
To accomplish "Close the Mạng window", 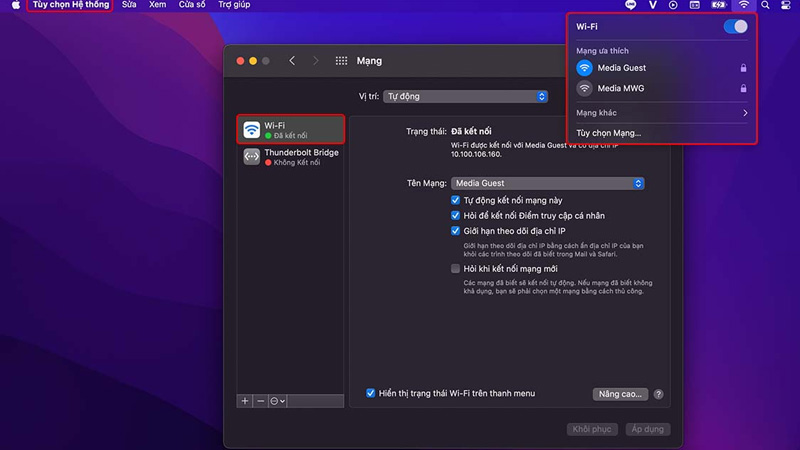I will point(240,61).
